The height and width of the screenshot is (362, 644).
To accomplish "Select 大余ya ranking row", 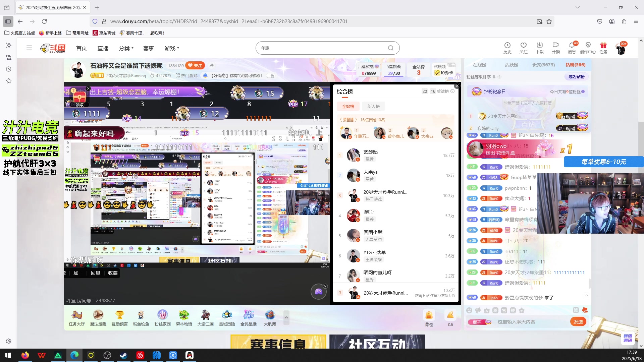I will point(395,175).
